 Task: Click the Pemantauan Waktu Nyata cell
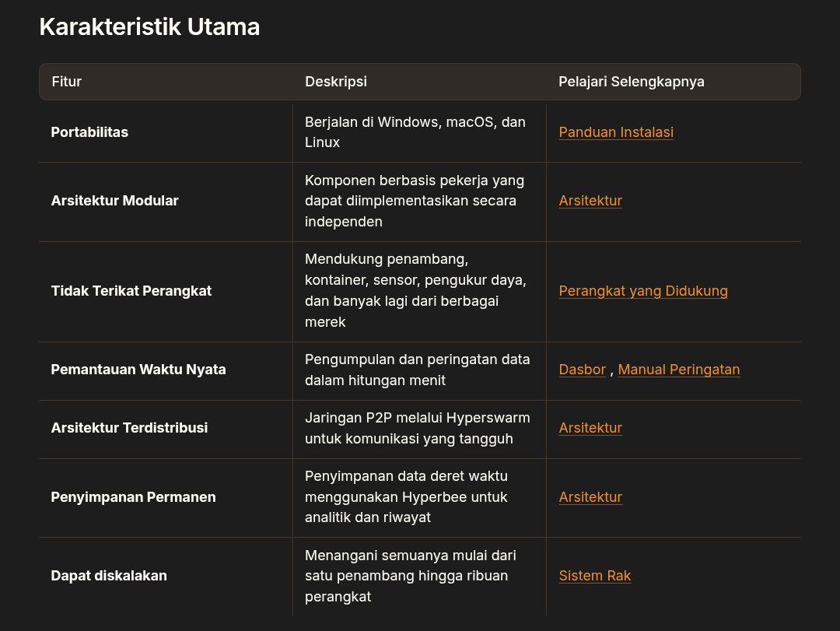(x=138, y=370)
